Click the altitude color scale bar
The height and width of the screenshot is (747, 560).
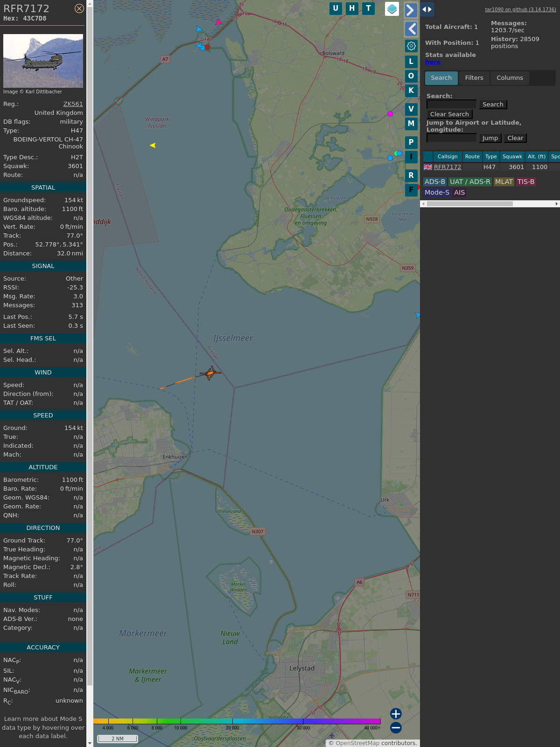click(x=237, y=721)
